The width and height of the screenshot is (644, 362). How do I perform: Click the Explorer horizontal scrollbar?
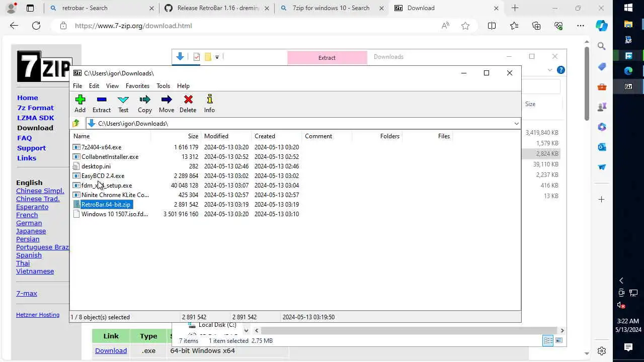pyautogui.click(x=409, y=330)
